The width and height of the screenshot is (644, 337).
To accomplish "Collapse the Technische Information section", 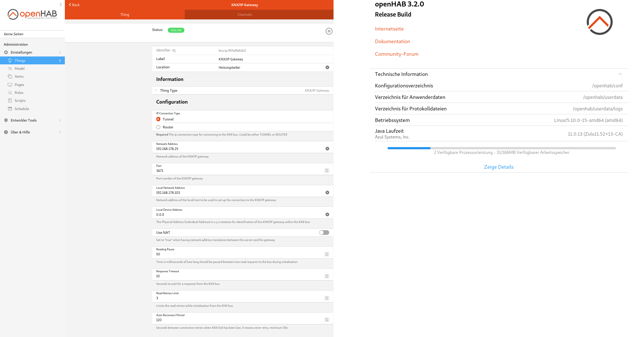I will [x=620, y=74].
